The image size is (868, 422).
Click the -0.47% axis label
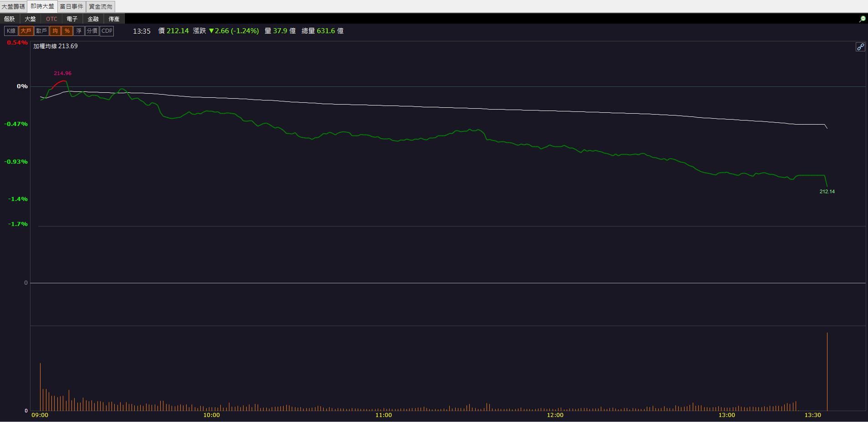[16, 124]
